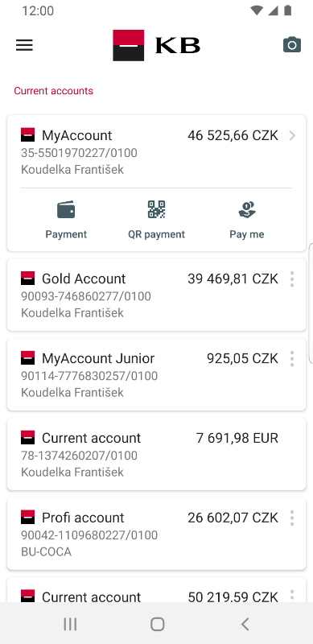Image resolution: width=313 pixels, height=644 pixels.
Task: Tap the MyAccount balance 46 525,66 CZK
Action: click(233, 135)
